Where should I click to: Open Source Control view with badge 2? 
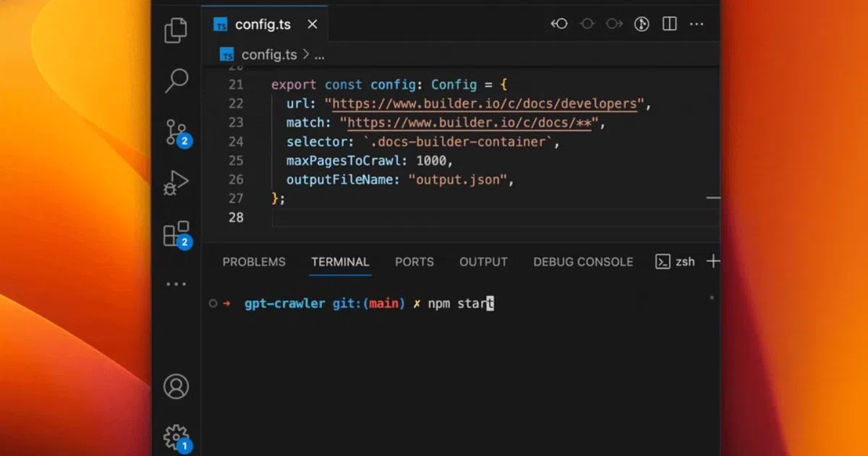pyautogui.click(x=177, y=132)
